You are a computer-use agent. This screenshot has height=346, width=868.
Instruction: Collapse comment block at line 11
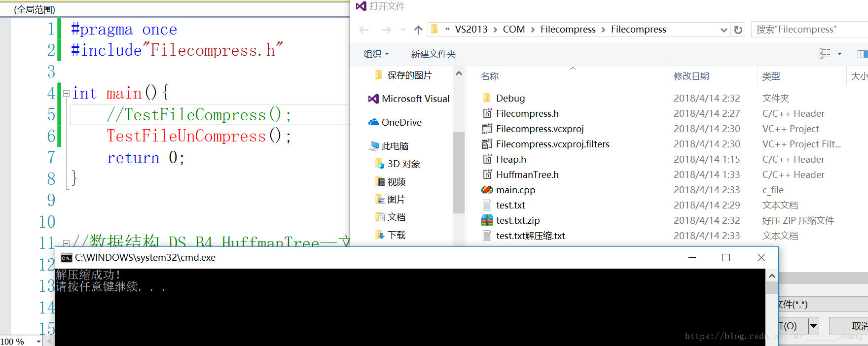(66, 243)
